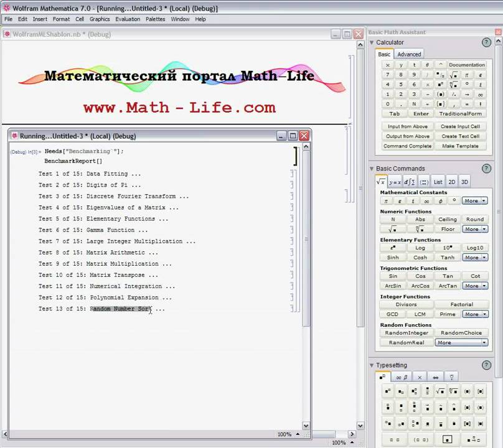The image size is (503, 448).
Task: Insert parentheses template in Calculator keypad
Action: coord(441,95)
